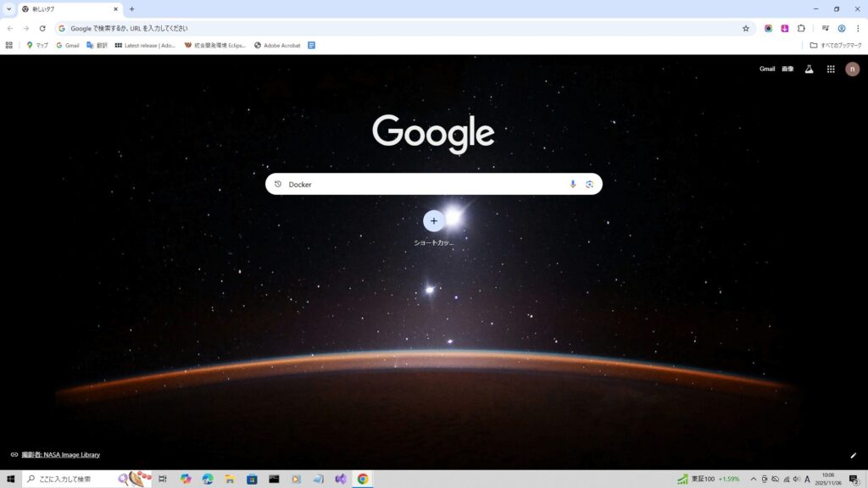The image size is (868, 488).
Task: Open the 画像 images link
Action: (787, 69)
